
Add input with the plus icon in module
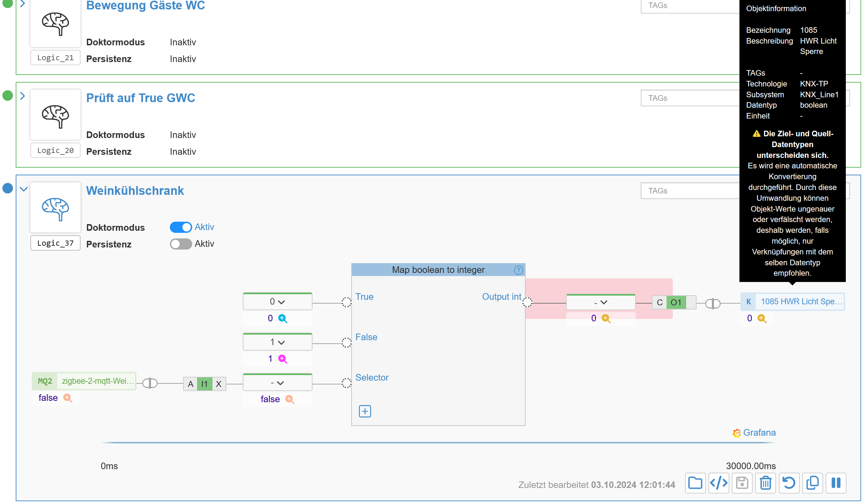pos(365,411)
